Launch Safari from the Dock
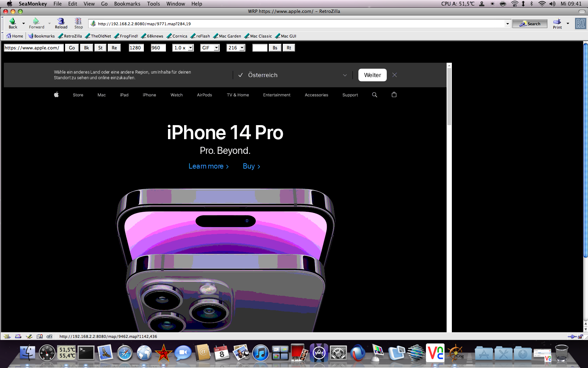 (x=125, y=353)
